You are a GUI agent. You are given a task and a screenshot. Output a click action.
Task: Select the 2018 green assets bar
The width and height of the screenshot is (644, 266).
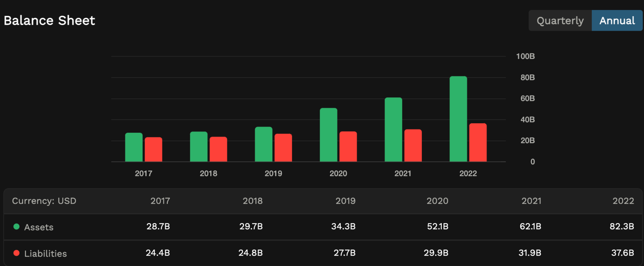pyautogui.click(x=199, y=147)
